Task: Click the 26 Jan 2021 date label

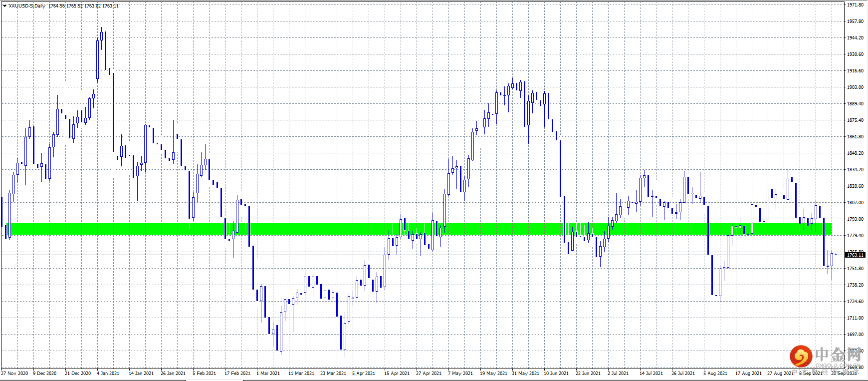Action: [173, 374]
